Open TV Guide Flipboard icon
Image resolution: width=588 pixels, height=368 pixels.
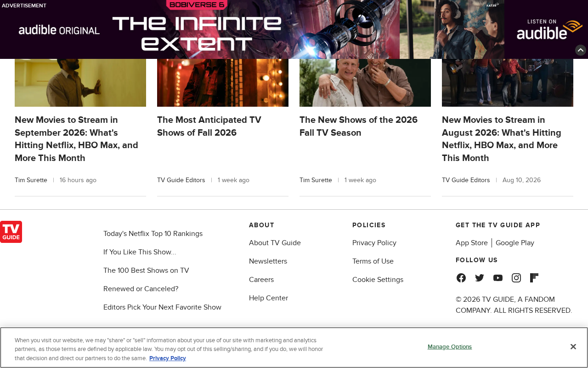pos(534,278)
